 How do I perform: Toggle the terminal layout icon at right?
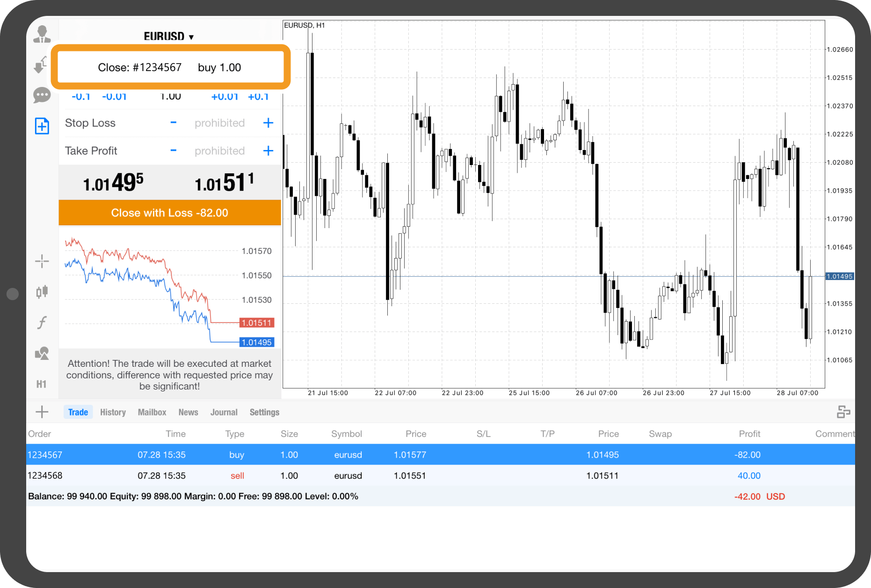[843, 412]
